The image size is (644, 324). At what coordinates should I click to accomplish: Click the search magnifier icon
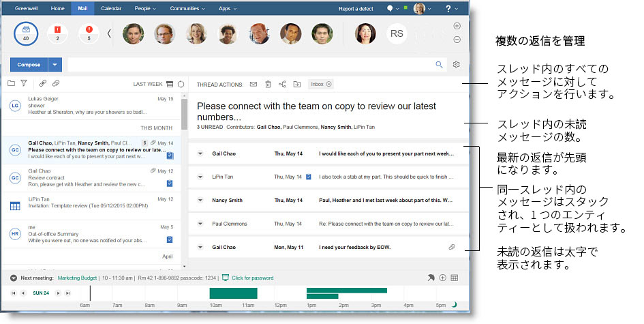439,65
